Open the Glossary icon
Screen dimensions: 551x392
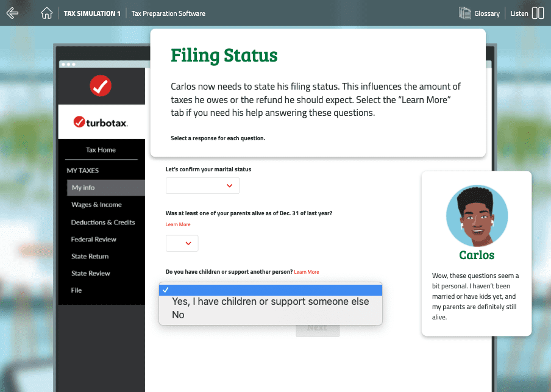465,13
